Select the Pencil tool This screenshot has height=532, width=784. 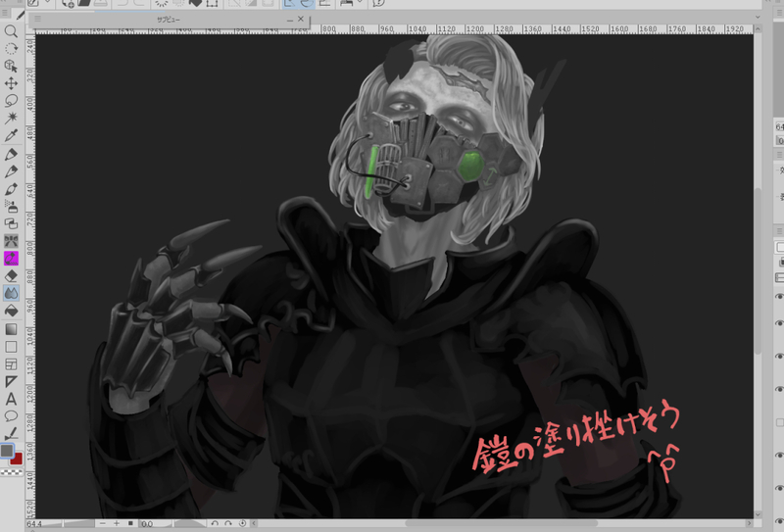click(11, 171)
